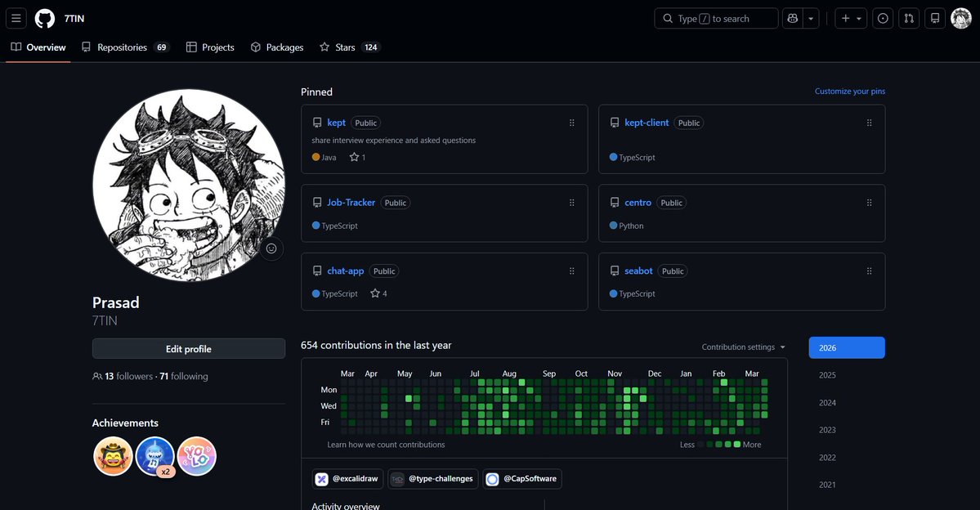
Task: Click drag handle on chat-app card
Action: pos(572,271)
